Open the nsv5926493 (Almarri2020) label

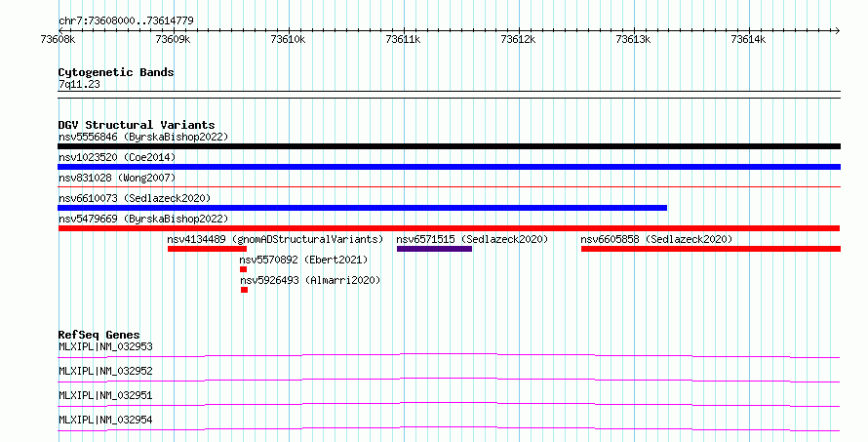(x=310, y=280)
